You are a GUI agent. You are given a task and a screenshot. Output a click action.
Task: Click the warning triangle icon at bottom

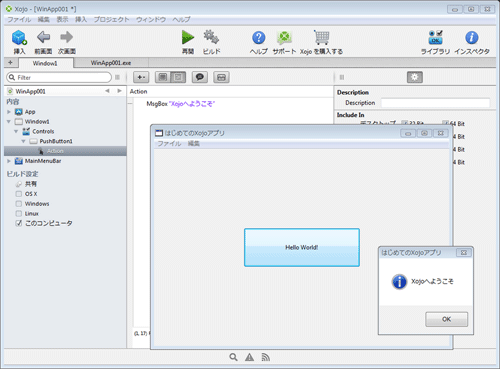click(249, 357)
